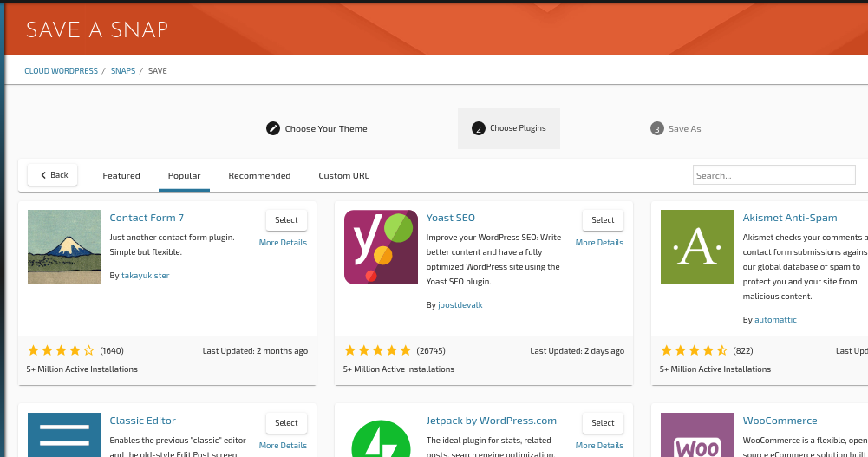Image resolution: width=868 pixels, height=457 pixels.
Task: Open author joostdevalk's profile link
Action: (x=460, y=305)
